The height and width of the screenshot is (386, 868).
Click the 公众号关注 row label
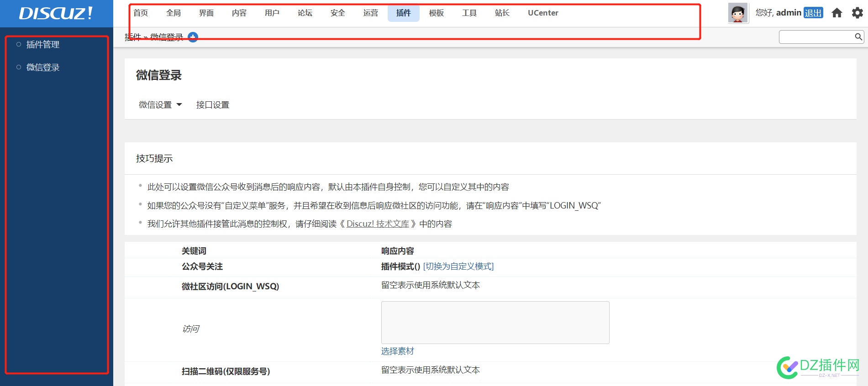click(x=202, y=266)
